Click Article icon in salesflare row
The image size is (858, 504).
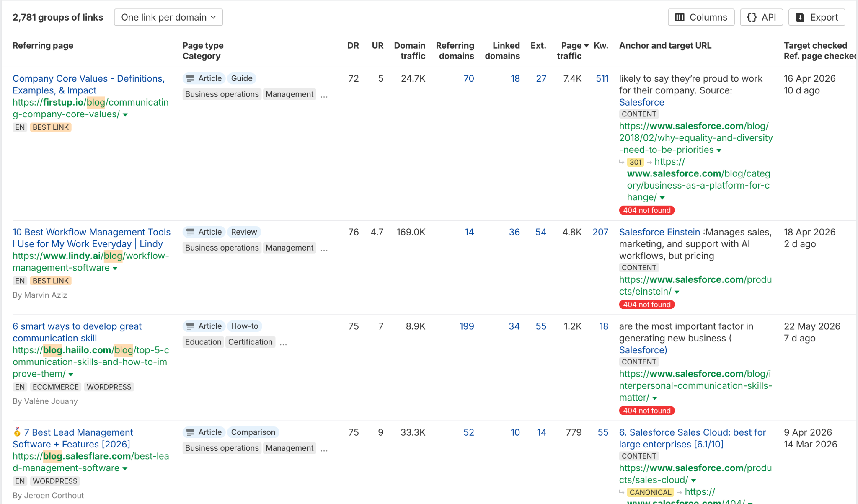click(190, 432)
